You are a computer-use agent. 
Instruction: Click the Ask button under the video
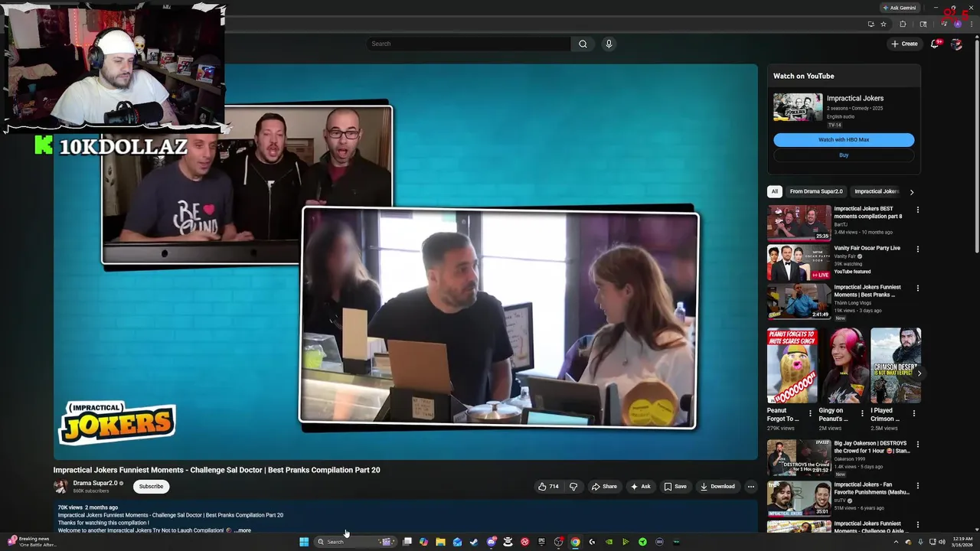click(x=640, y=486)
